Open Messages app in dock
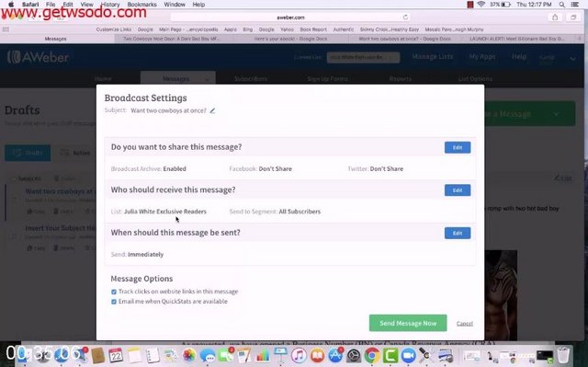This screenshot has width=588, height=367. (208, 355)
